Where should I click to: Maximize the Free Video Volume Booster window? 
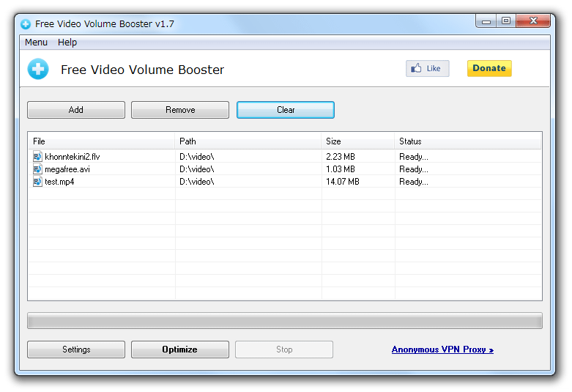tap(505, 21)
